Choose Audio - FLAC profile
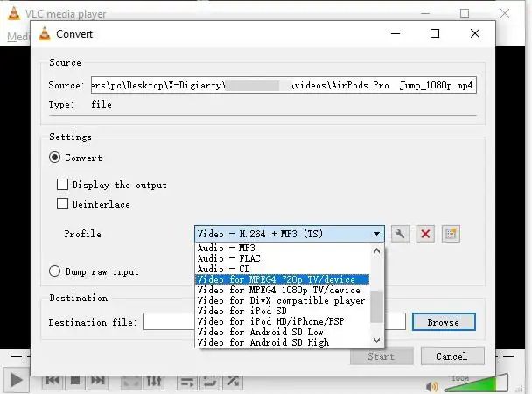The width and height of the screenshot is (532, 394). coord(283,258)
